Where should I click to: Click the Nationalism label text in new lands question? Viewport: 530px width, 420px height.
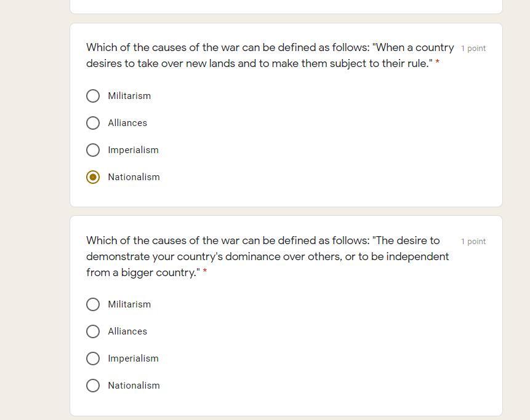(134, 177)
